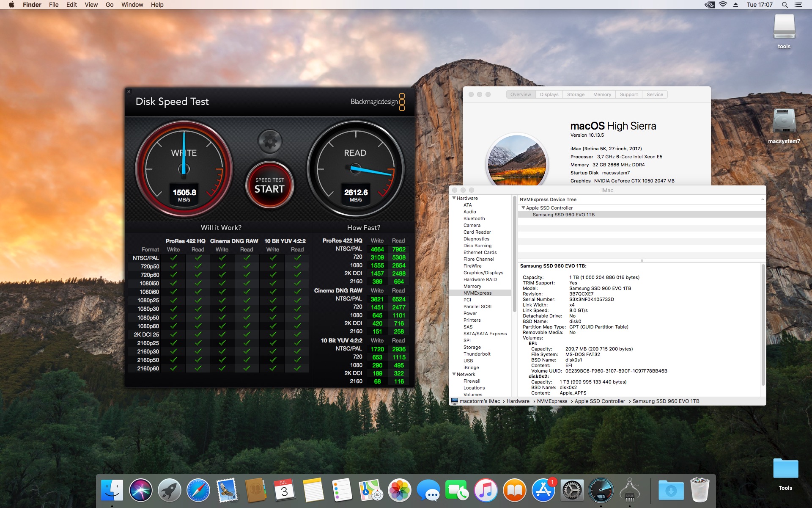The width and height of the screenshot is (812, 508).
Task: Open the Photos app in dock
Action: point(399,491)
